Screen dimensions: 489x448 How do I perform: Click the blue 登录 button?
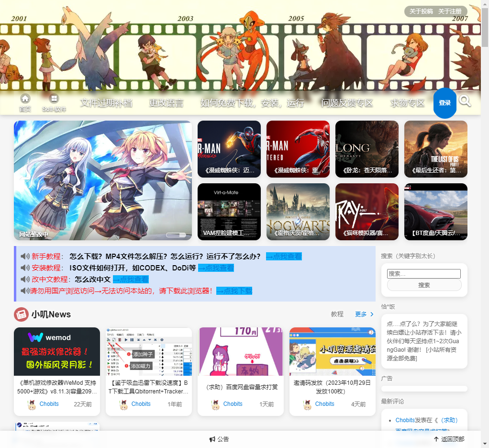[445, 103]
